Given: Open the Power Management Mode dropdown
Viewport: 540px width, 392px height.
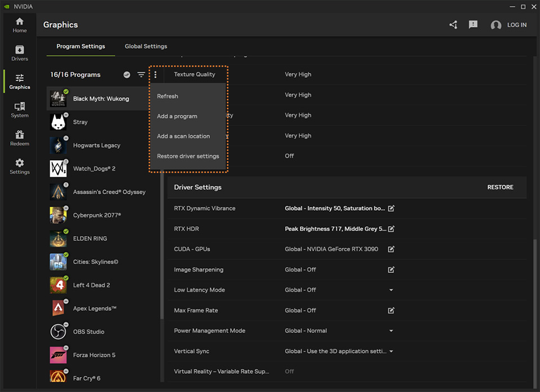Looking at the screenshot, I should point(391,331).
